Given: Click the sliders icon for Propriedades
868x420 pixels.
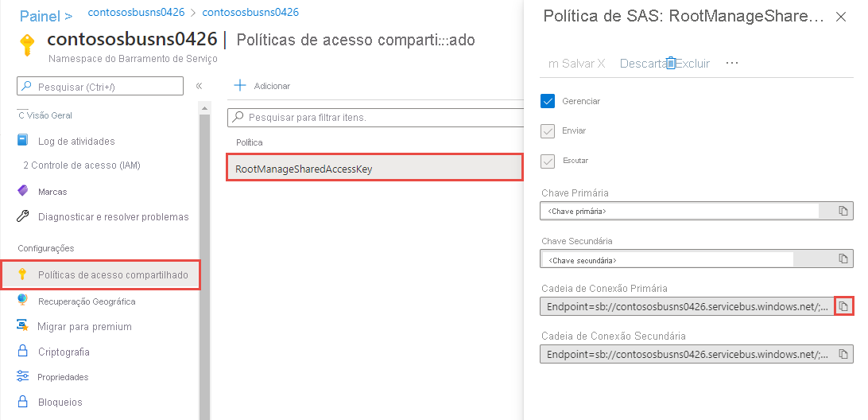Looking at the screenshot, I should click(x=23, y=376).
